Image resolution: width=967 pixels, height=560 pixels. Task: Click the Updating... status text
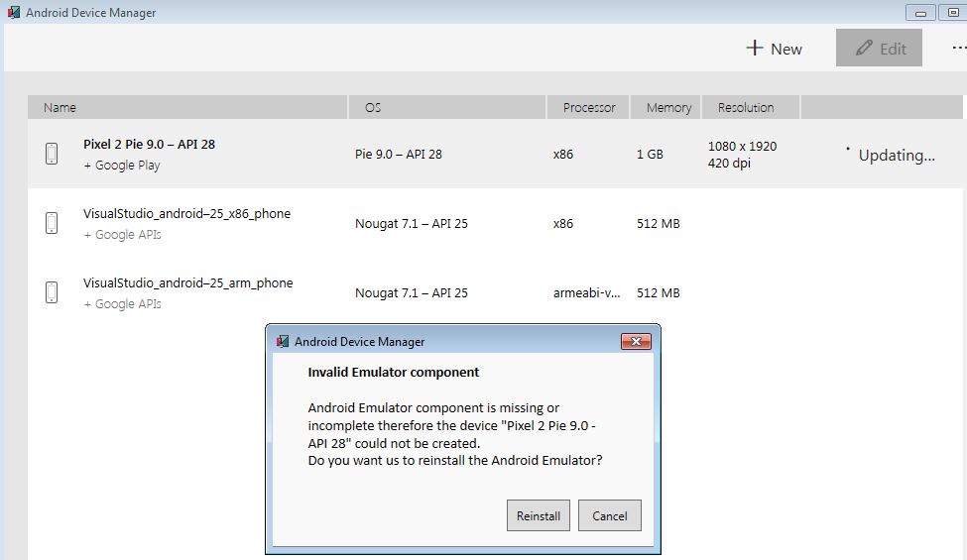coord(897,156)
